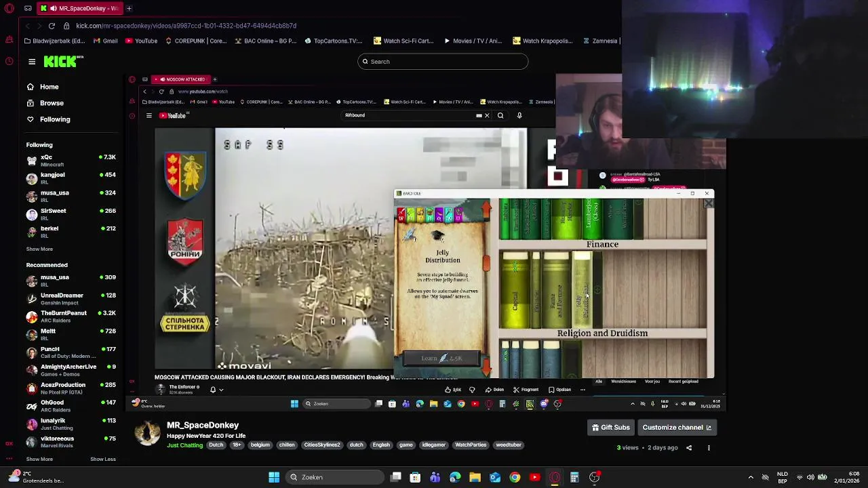The height and width of the screenshot is (488, 868).
Task: Click the Fragment clip button under video
Action: (526, 390)
